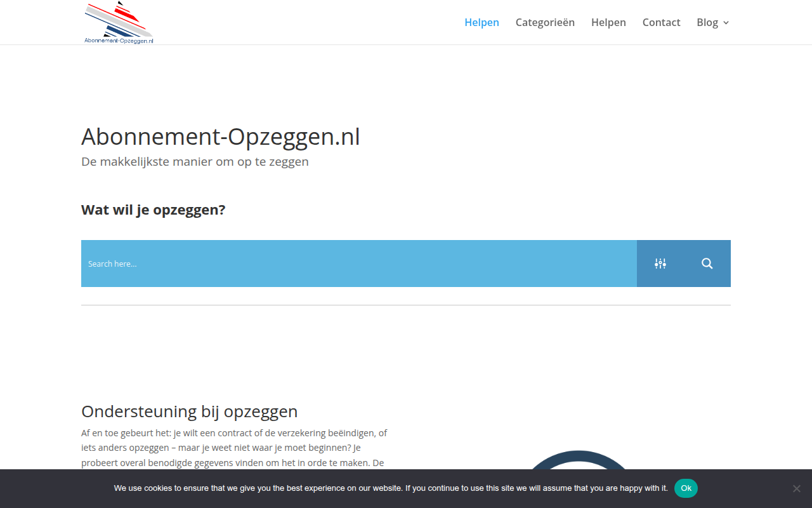Click the 'Ondersteuning bij opzeggen' heading

190,411
